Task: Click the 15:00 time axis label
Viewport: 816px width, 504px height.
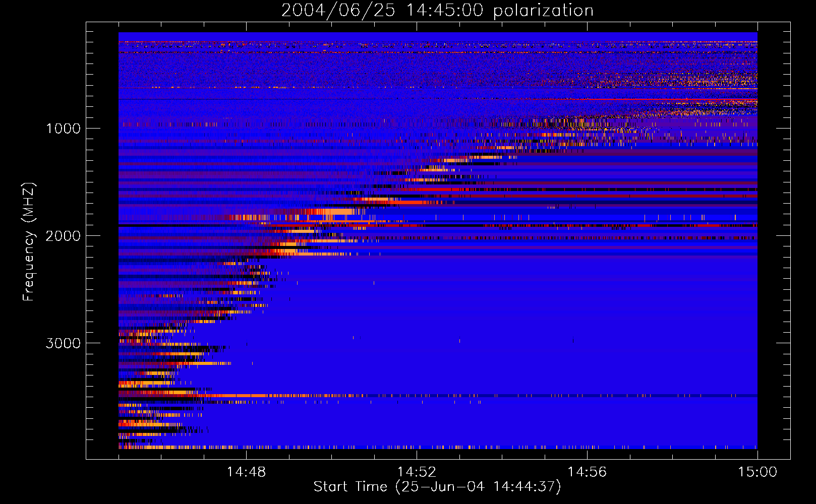Action: pos(757,472)
